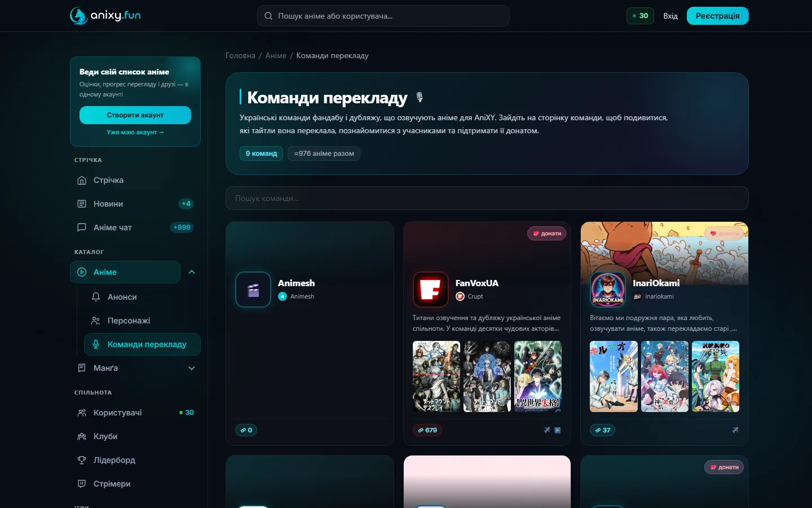Click the Персонажі people icon

click(x=96, y=321)
